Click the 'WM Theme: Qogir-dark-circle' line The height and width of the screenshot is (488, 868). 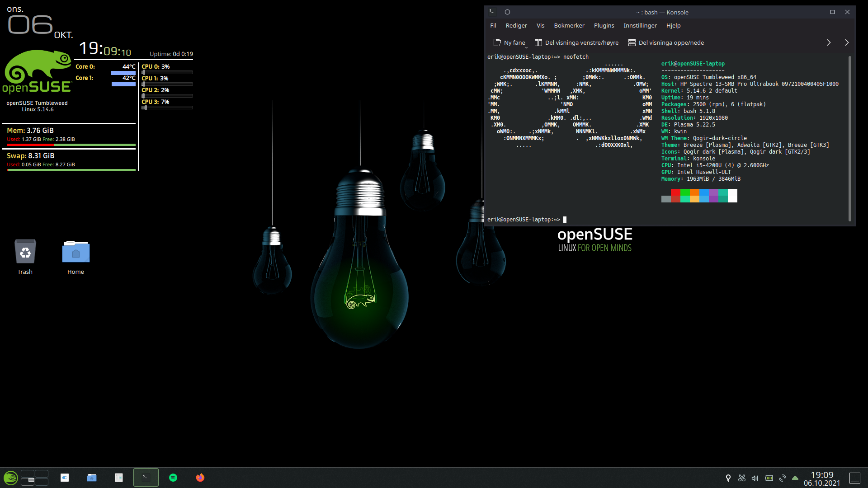[704, 138]
